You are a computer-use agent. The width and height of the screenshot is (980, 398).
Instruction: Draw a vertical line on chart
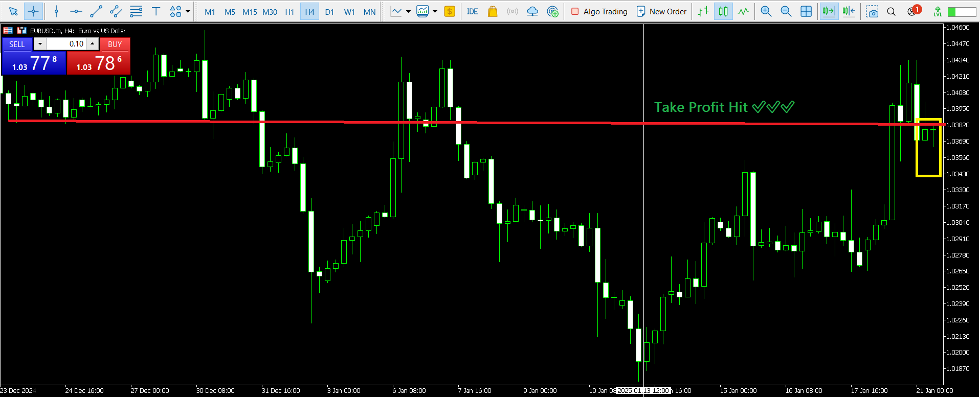56,11
